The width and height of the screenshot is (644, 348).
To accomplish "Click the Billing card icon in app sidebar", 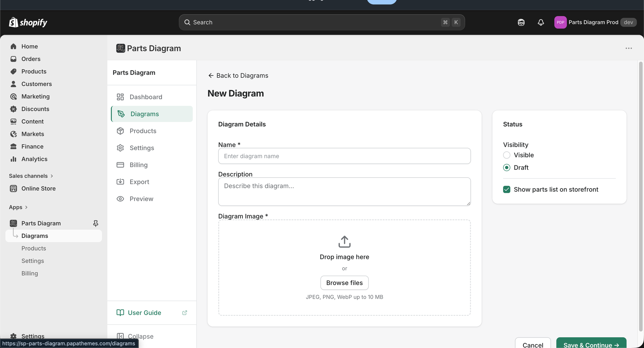I will pyautogui.click(x=120, y=165).
